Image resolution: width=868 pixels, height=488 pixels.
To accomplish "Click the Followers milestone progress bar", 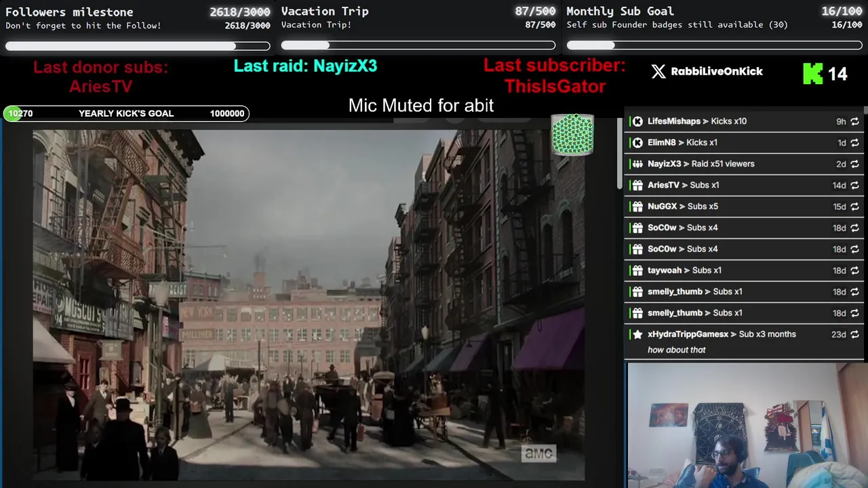I will [x=138, y=46].
